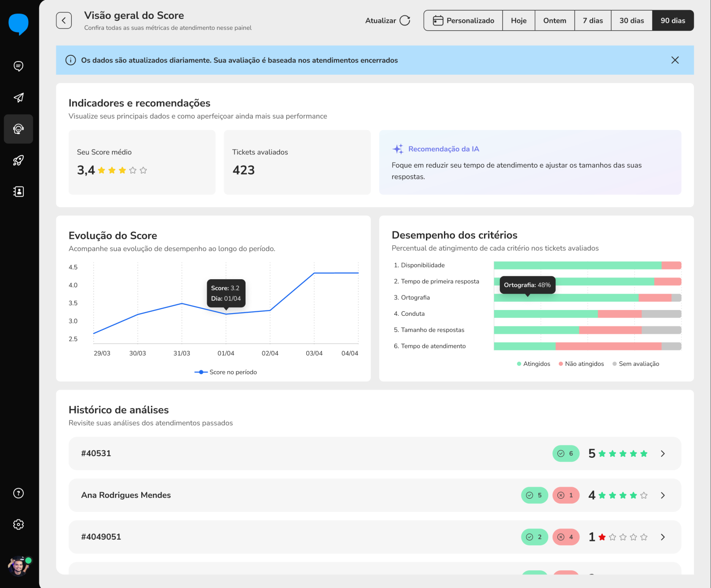The image size is (711, 588).
Task: Select the 90 dias period tab
Action: (x=673, y=21)
